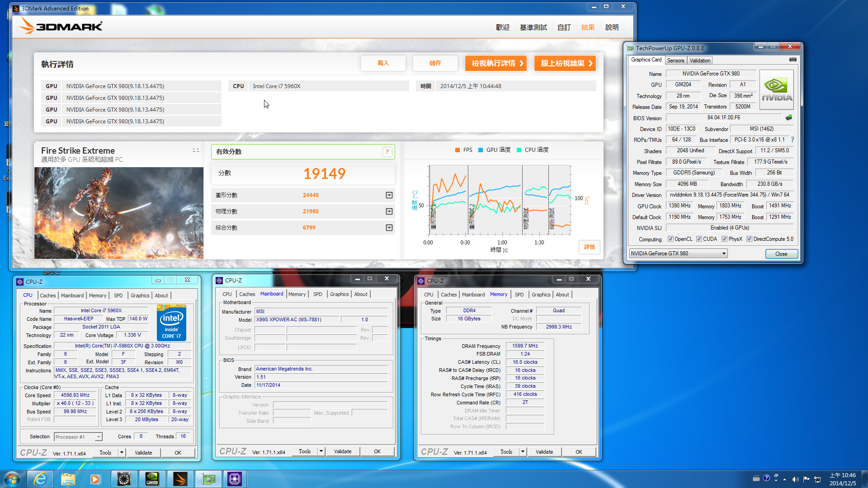Open the NVIDIA GPU-Z taskbar icon
This screenshot has width=868, height=488.
[x=152, y=479]
